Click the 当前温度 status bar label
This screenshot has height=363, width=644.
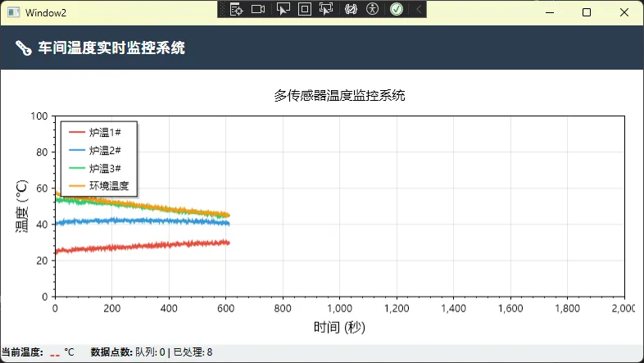21,352
